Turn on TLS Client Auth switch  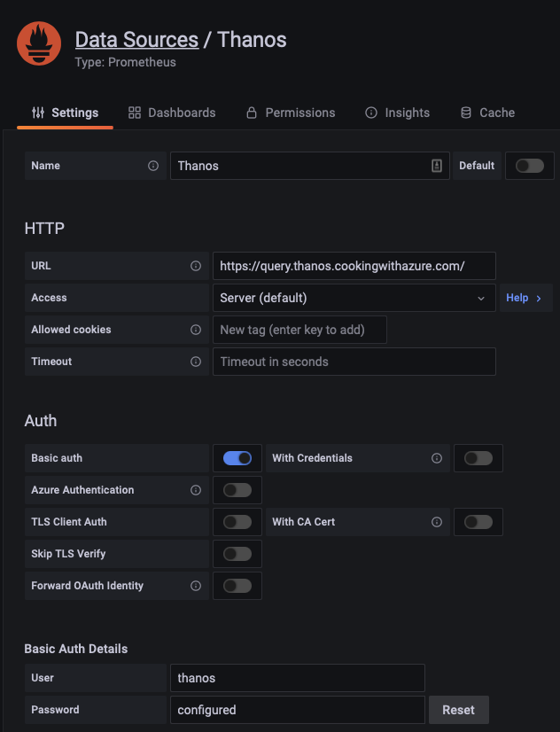click(x=237, y=522)
